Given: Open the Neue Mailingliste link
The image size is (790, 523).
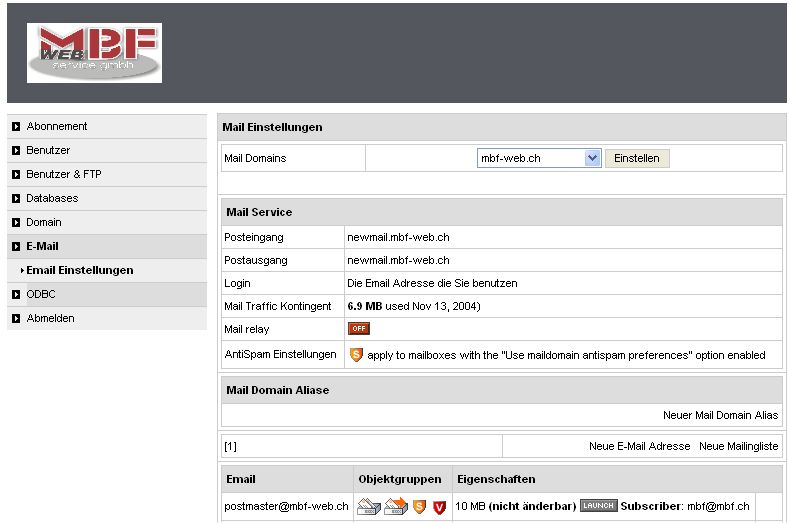Looking at the screenshot, I should pyautogui.click(x=738, y=446).
